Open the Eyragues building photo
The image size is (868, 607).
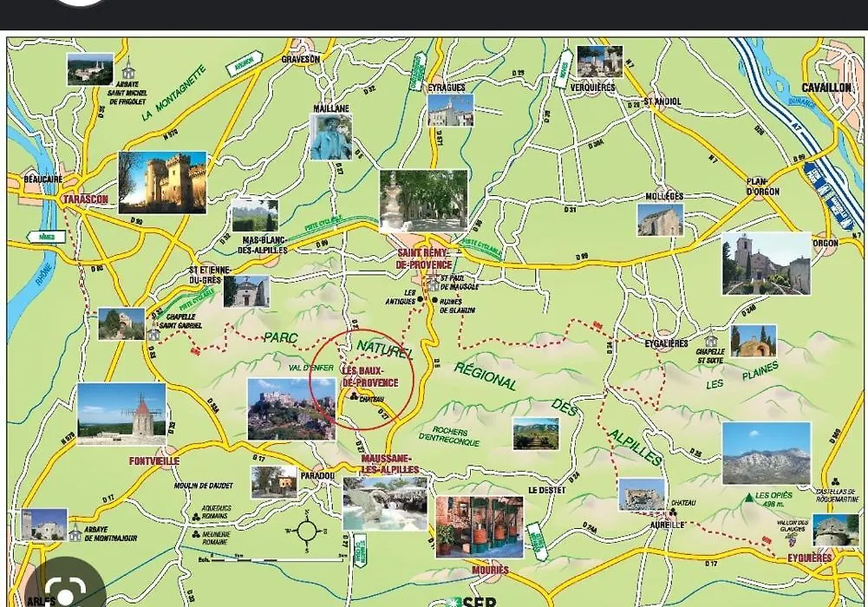[x=451, y=110]
